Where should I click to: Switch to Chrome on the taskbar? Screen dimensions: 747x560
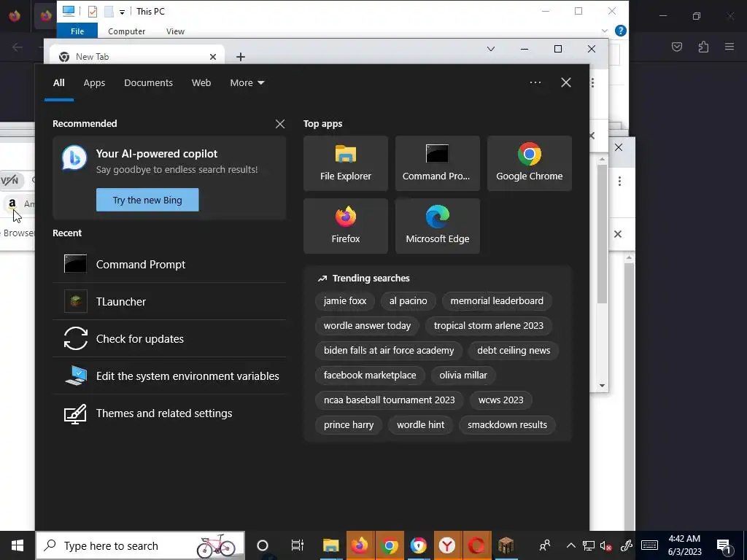click(390, 545)
